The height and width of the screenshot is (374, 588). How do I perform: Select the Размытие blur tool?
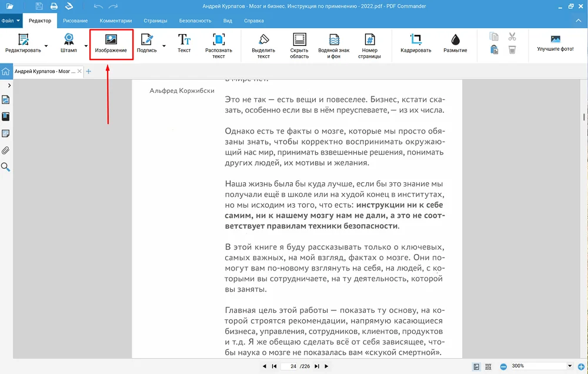tap(455, 43)
